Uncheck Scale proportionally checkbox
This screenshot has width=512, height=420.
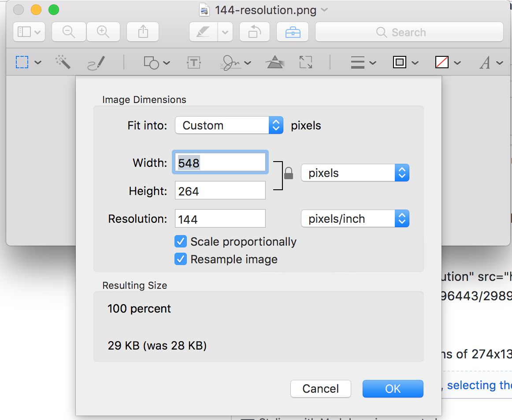(x=181, y=242)
